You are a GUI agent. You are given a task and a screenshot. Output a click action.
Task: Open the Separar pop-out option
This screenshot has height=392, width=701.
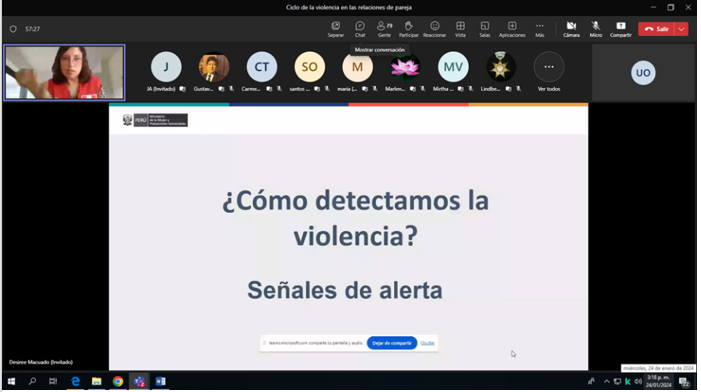337,29
